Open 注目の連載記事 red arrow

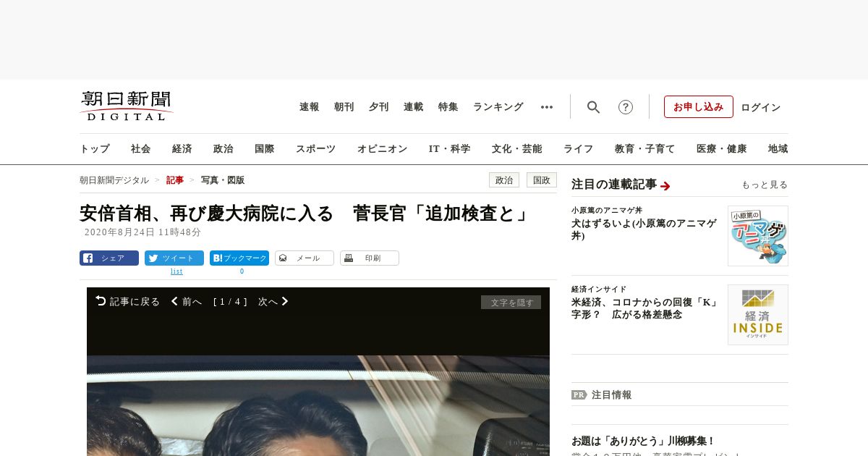point(665,186)
